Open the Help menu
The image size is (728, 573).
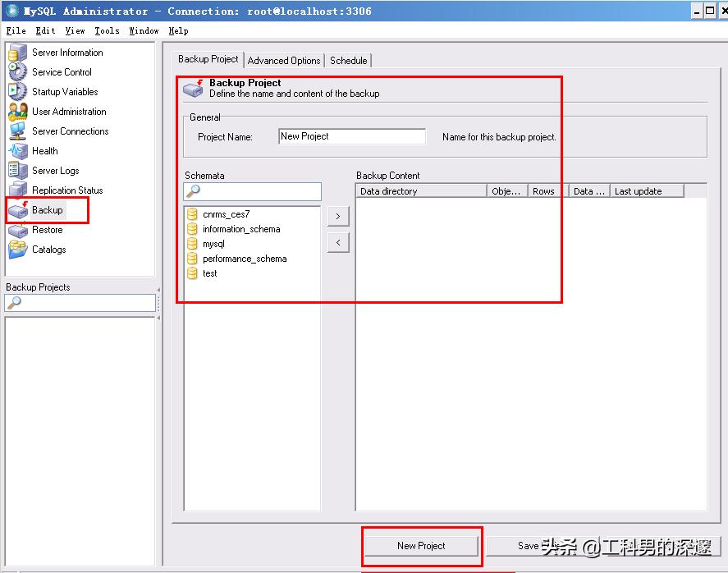coord(178,30)
